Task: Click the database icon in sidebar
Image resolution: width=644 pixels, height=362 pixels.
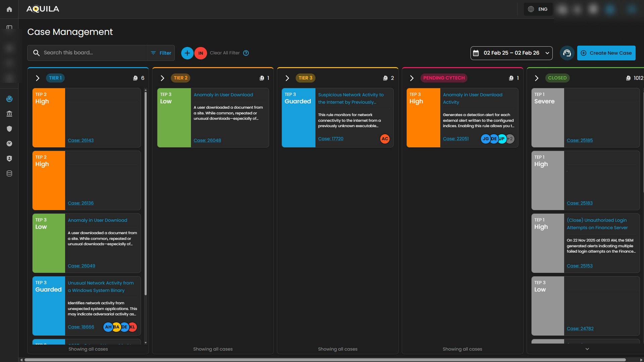Action: (9, 173)
